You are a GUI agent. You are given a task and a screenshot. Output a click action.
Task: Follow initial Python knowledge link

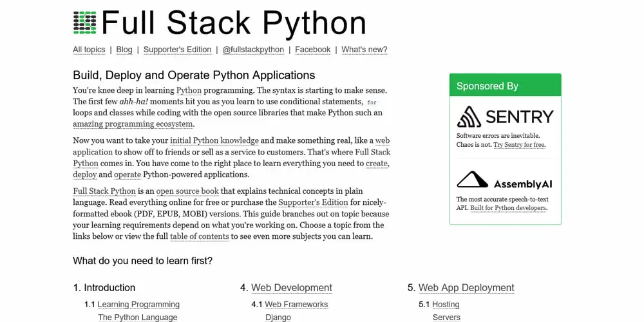tap(214, 140)
